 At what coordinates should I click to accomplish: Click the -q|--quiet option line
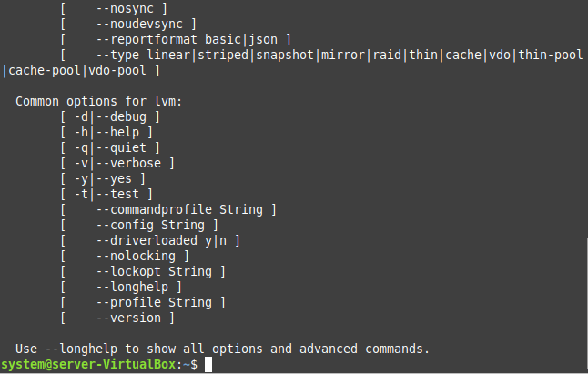click(110, 147)
